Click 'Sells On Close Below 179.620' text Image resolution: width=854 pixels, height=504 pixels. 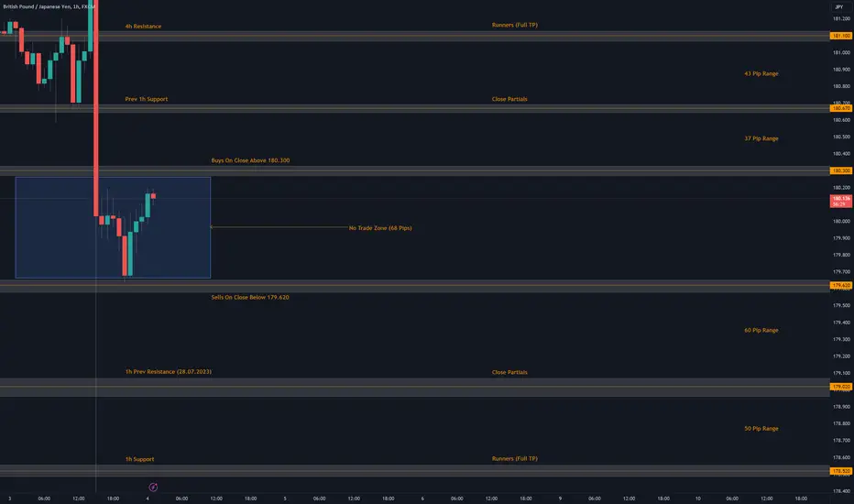(x=250, y=297)
